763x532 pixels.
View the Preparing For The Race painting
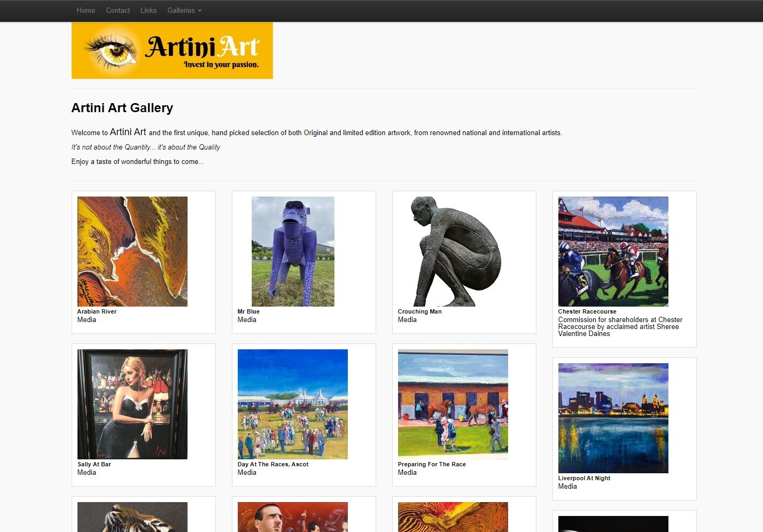click(453, 404)
